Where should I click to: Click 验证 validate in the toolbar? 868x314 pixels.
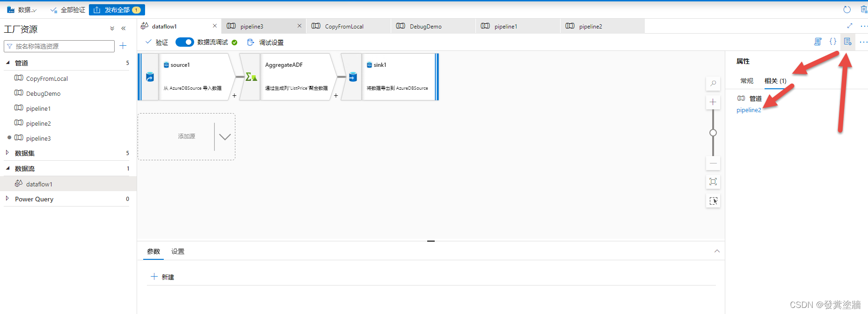[x=157, y=43]
